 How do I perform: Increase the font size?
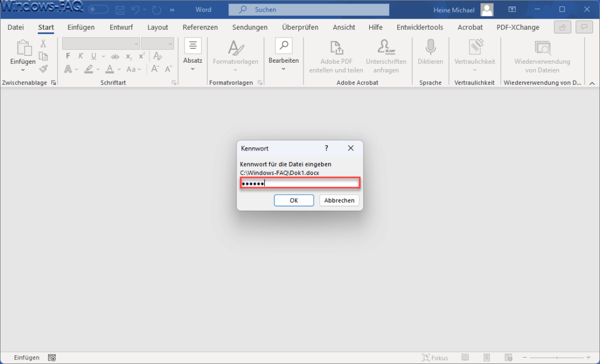pyautogui.click(x=155, y=69)
